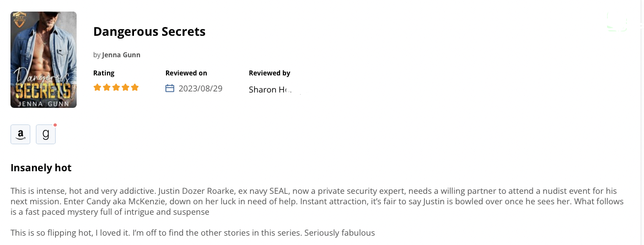The image size is (644, 245).
Task: Select the review date 2023/08/29
Action: click(201, 89)
